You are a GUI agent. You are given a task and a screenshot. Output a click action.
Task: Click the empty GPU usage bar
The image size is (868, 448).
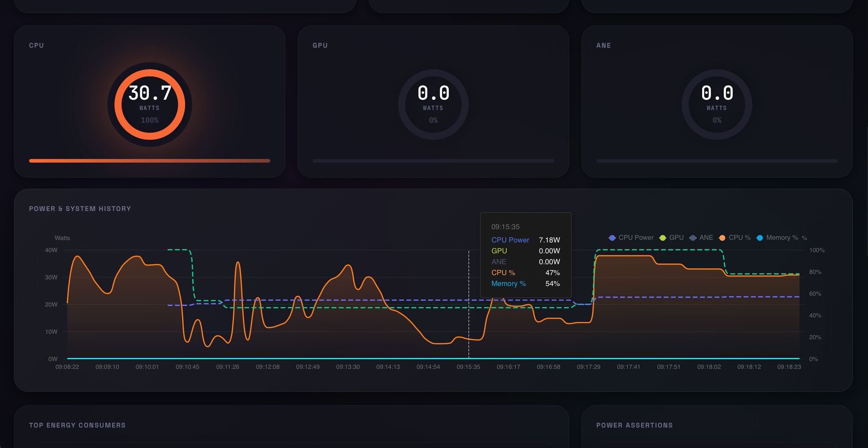click(433, 161)
